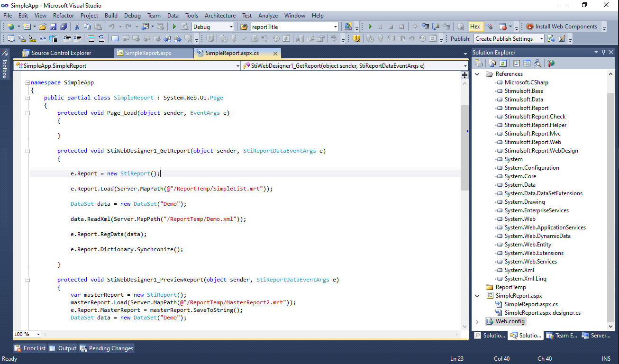Viewport: 619px width, 364px height.
Task: Switch to the Server Explorer bottom tab
Action: point(597,336)
